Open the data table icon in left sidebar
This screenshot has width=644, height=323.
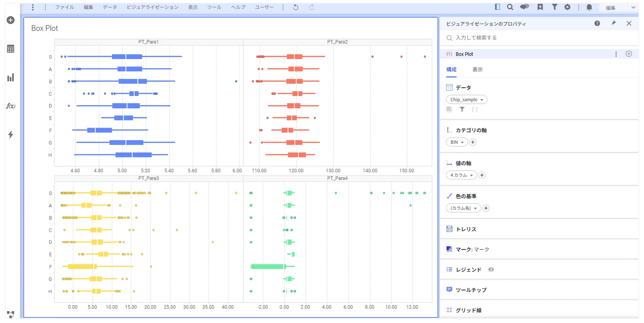click(11, 49)
